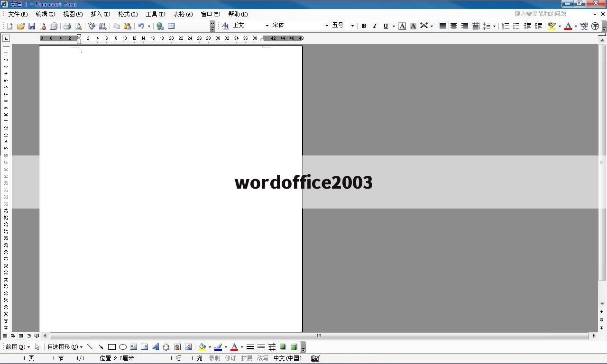
Task: Click the distributed alignment icon
Action: point(475,26)
